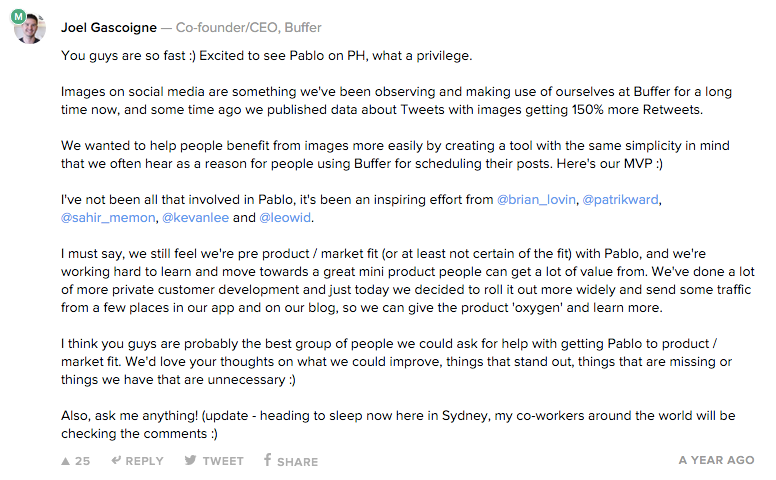Click the green M maker badge
Screen dimensions: 776x480
tap(18, 17)
